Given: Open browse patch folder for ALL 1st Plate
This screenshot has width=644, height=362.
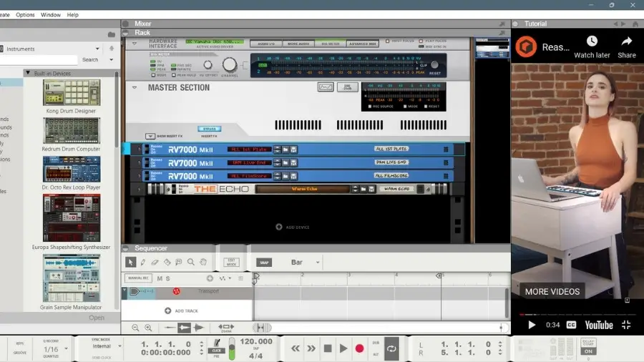Looking at the screenshot, I should point(286,150).
